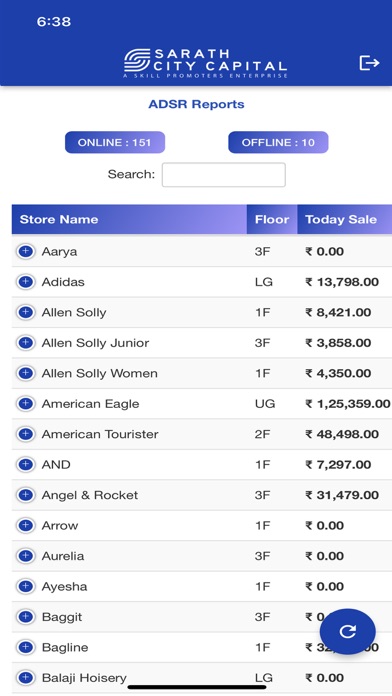Tap plus icon beside Angel & Rocket
Viewport: 392px width, 696px height.
pyautogui.click(x=26, y=495)
